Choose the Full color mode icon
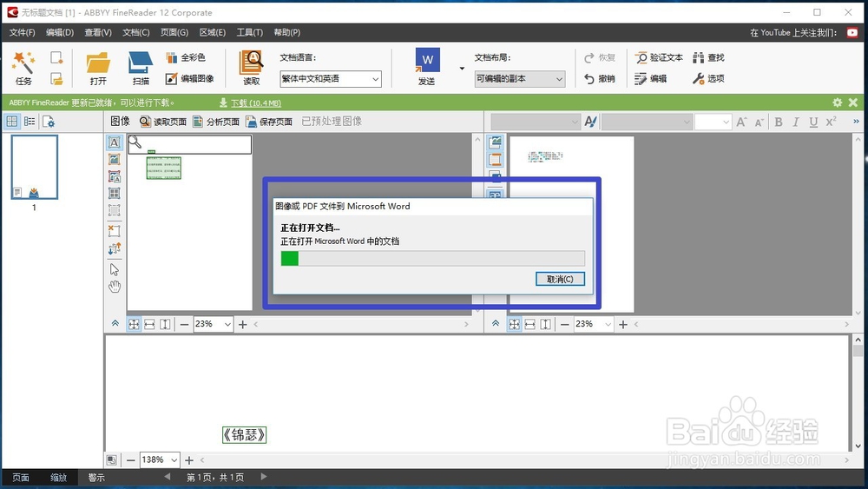Viewport: 868px width, 489px height. (186, 57)
